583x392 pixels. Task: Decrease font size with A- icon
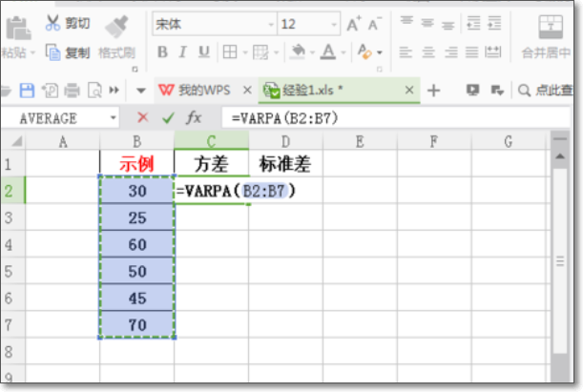374,24
